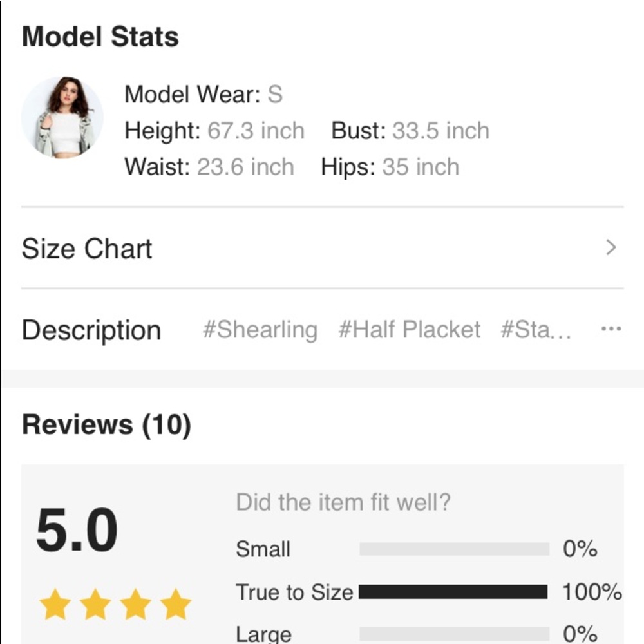Click the first yellow rating star
This screenshot has height=644, width=644.
point(55,605)
